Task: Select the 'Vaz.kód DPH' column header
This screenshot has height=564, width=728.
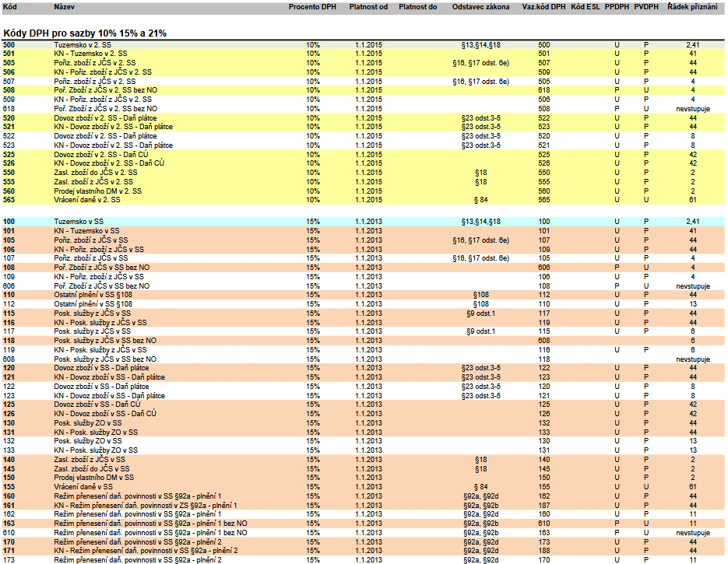Action: (x=543, y=6)
